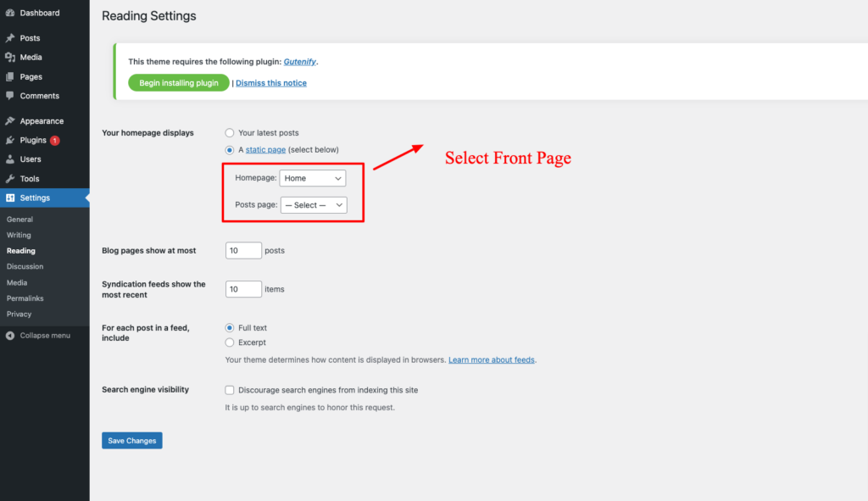Click the Plugins update count badge
Viewport: 868px width, 501px height.
click(x=55, y=141)
